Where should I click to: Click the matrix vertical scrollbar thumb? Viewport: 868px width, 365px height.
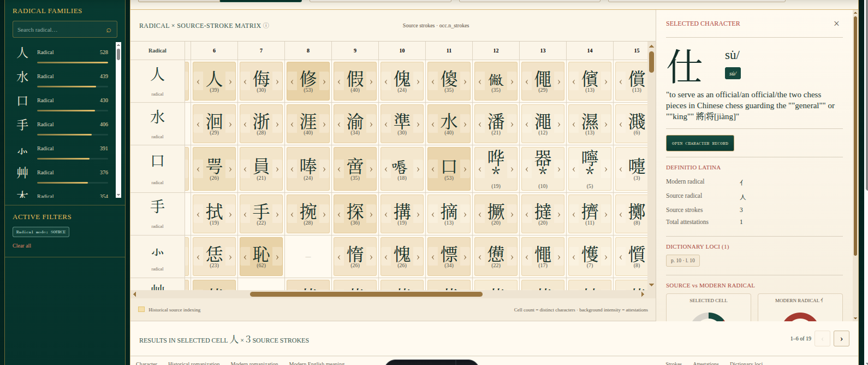[651, 62]
